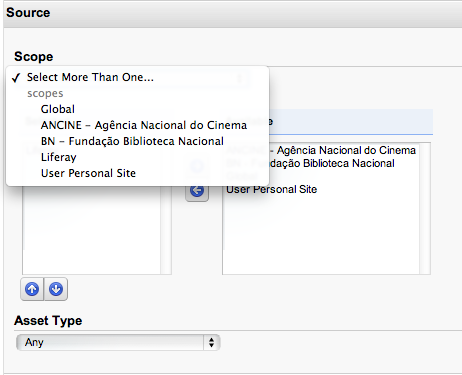The width and height of the screenshot is (462, 375).
Task: Open the Asset Type 'Any' dropdown
Action: pos(118,342)
